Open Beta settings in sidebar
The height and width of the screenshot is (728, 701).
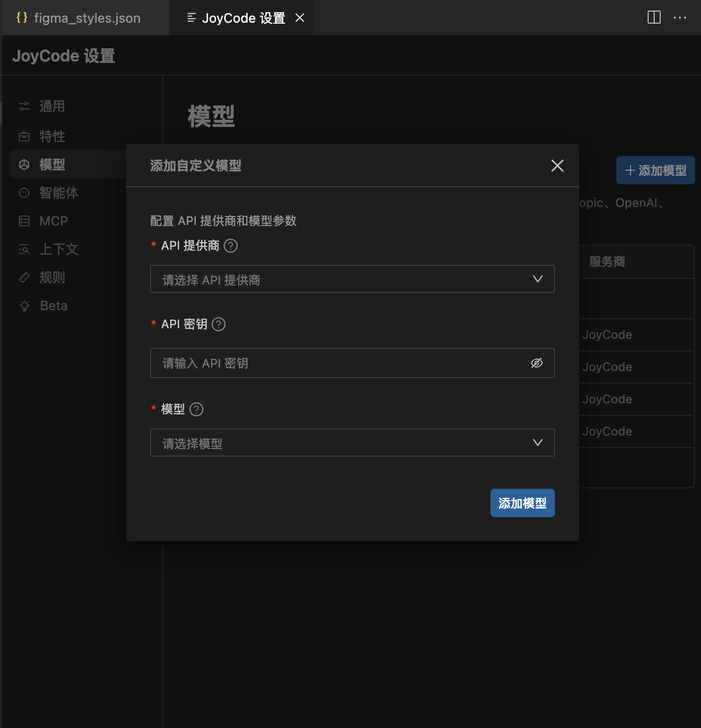(53, 306)
